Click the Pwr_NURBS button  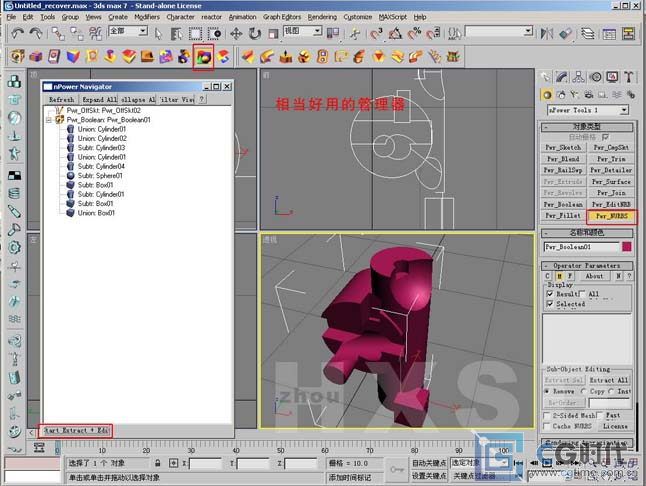[611, 216]
